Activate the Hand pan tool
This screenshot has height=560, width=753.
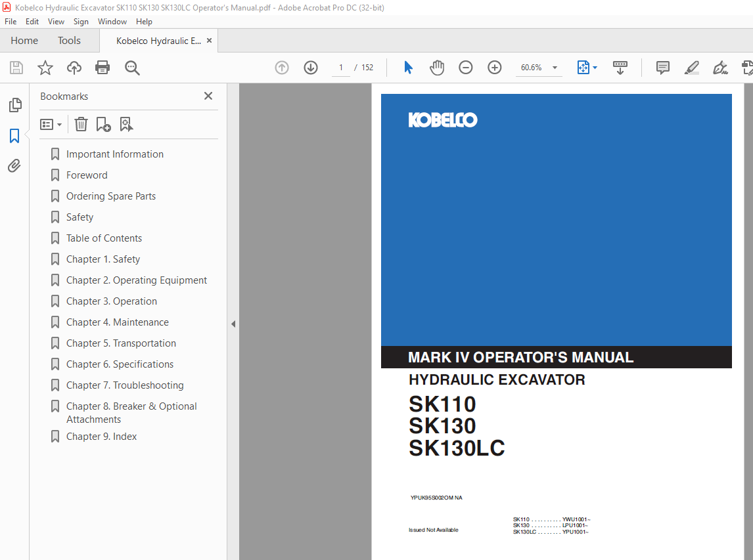tap(437, 68)
